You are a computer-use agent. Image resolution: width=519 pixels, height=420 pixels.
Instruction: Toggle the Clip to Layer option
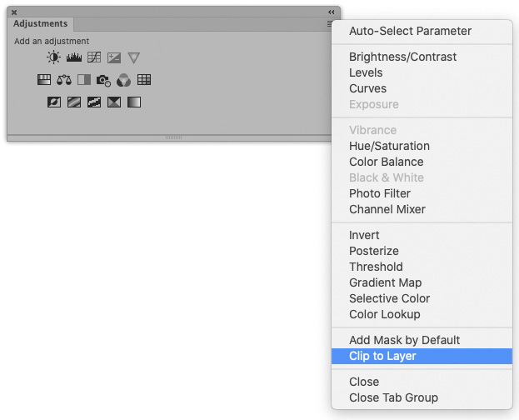[x=382, y=356]
